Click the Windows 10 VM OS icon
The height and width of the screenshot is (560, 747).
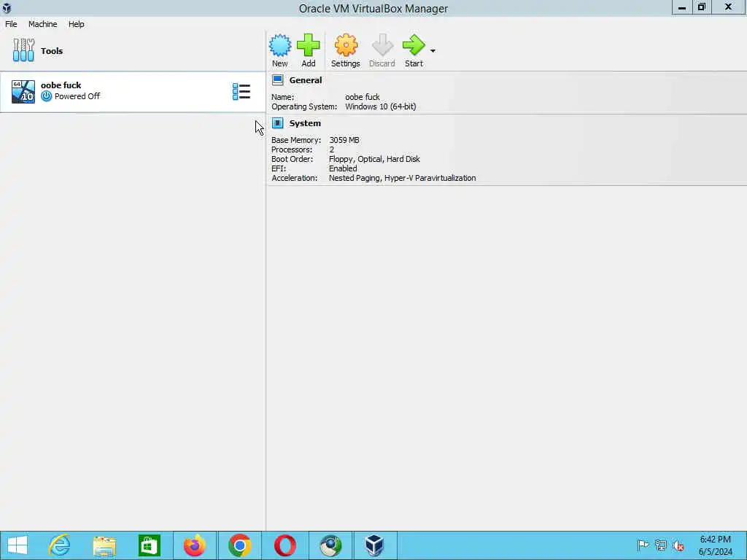click(x=23, y=91)
